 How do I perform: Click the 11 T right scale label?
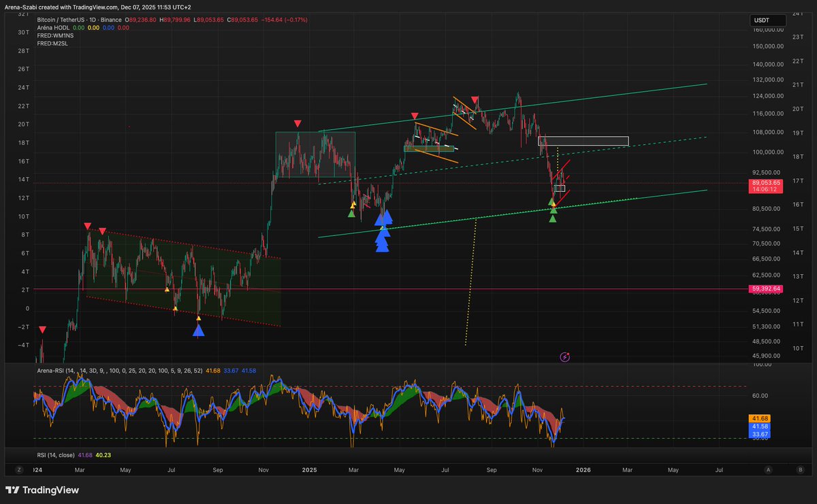point(799,324)
